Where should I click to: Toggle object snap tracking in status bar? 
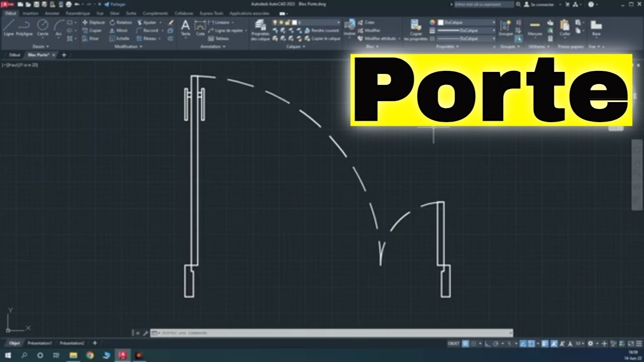coord(523,343)
